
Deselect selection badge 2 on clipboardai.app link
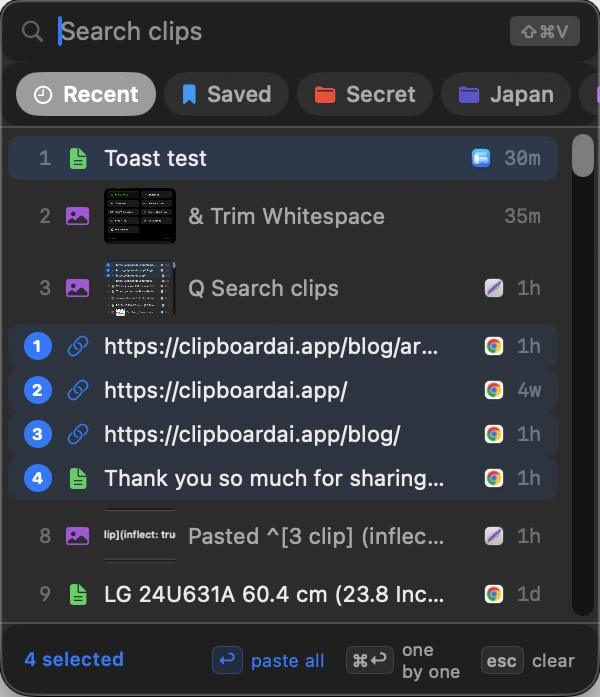pyautogui.click(x=37, y=390)
